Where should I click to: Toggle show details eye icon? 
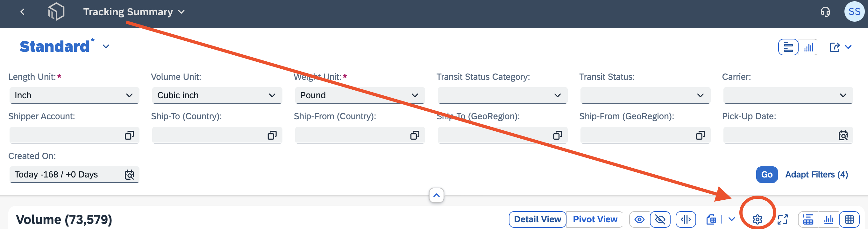pyautogui.click(x=639, y=219)
